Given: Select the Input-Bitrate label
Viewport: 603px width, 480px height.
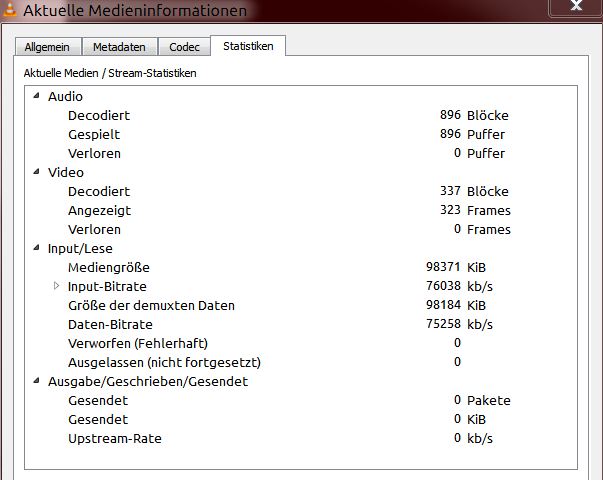Looking at the screenshot, I should (107, 287).
